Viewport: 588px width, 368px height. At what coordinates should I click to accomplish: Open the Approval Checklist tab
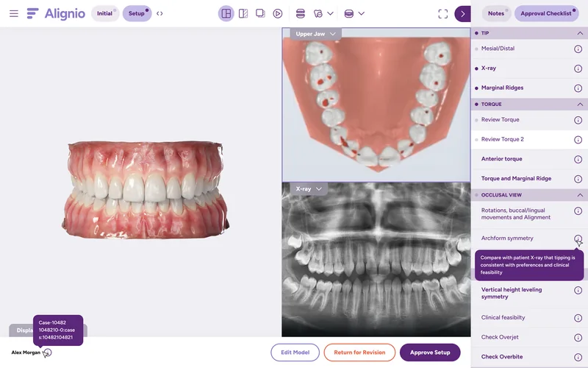tap(546, 13)
